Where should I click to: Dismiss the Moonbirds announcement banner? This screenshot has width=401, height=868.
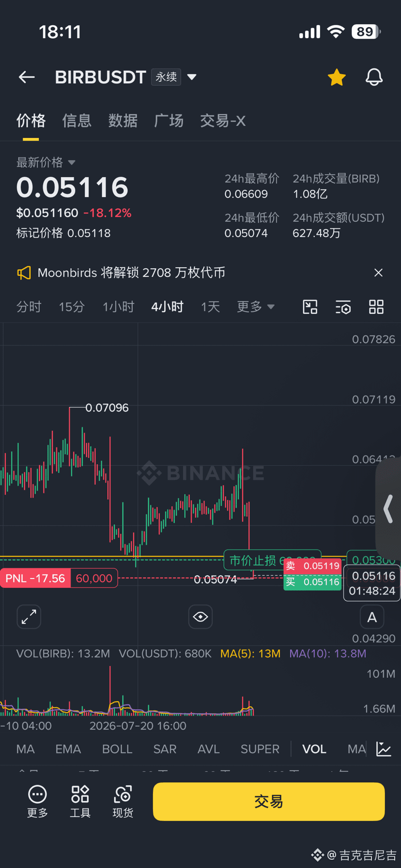[378, 273]
